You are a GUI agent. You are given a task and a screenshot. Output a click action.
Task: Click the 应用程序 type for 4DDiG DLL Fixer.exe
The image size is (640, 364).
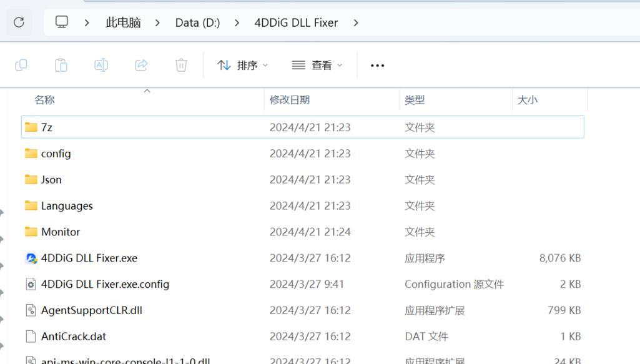[x=425, y=258]
